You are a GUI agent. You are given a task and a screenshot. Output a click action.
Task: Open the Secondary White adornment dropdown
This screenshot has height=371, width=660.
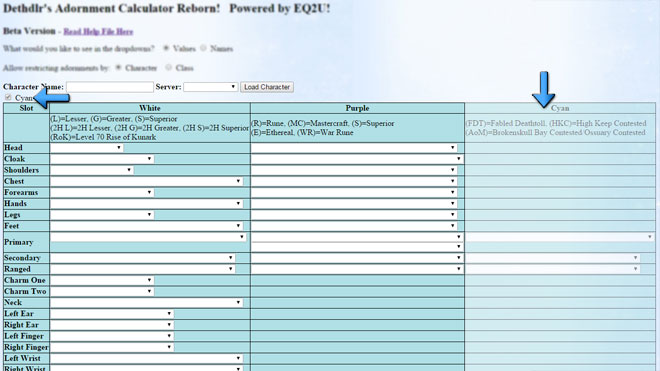click(143, 258)
